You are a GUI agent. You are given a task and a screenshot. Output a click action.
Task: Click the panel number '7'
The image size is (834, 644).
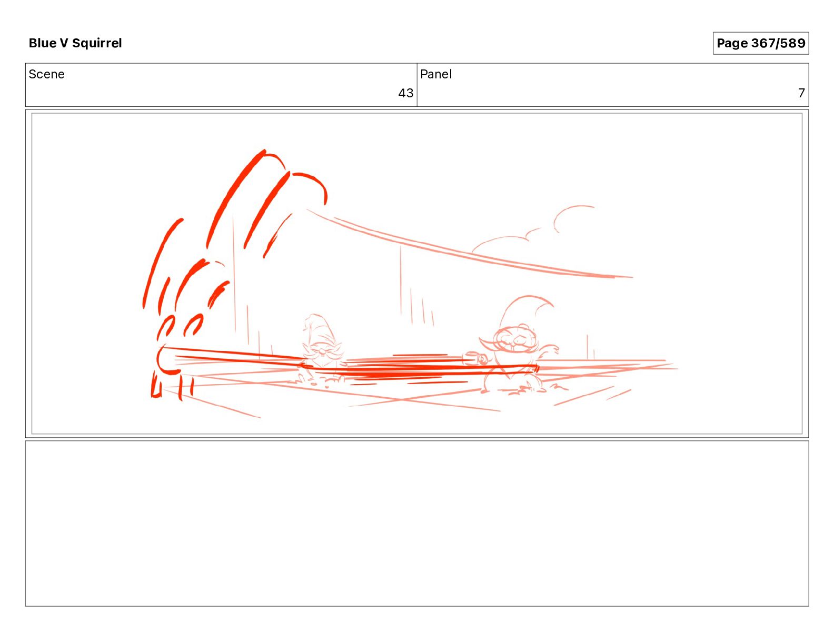click(x=801, y=93)
